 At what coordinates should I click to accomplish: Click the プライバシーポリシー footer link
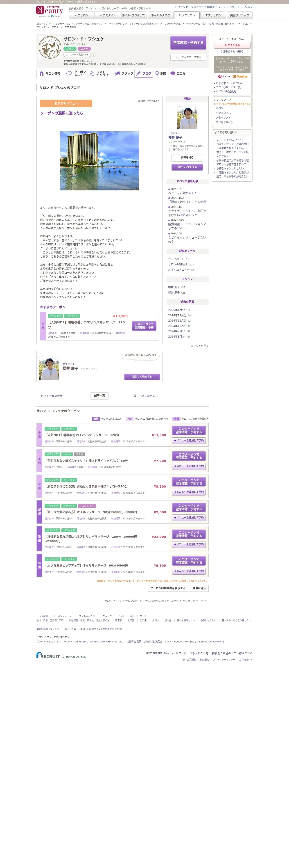click(224, 660)
